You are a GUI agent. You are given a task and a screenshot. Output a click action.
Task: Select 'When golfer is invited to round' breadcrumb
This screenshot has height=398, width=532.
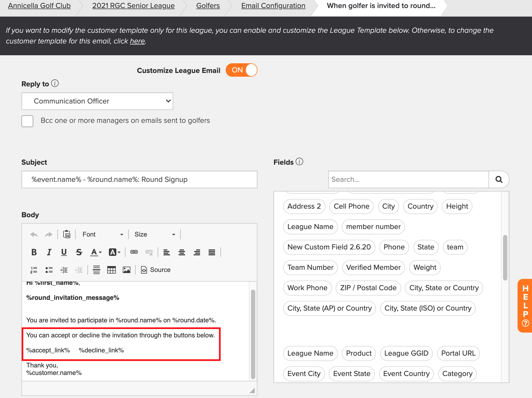[x=381, y=6]
